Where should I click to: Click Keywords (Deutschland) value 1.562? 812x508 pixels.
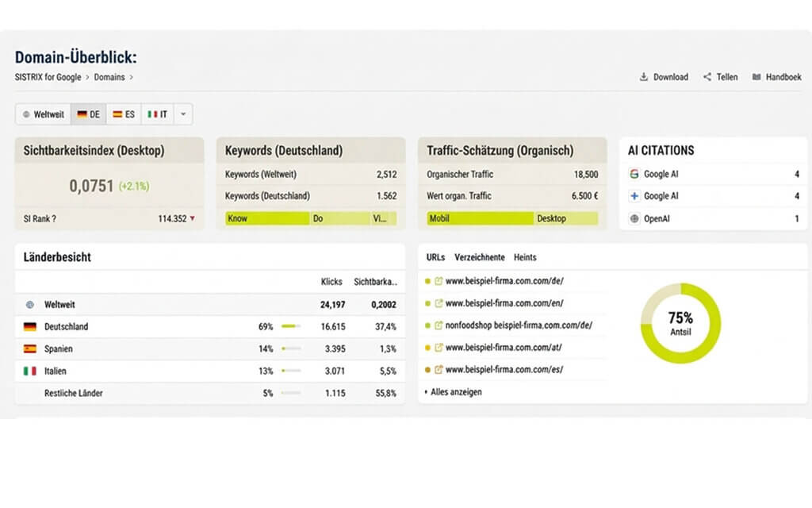click(386, 196)
